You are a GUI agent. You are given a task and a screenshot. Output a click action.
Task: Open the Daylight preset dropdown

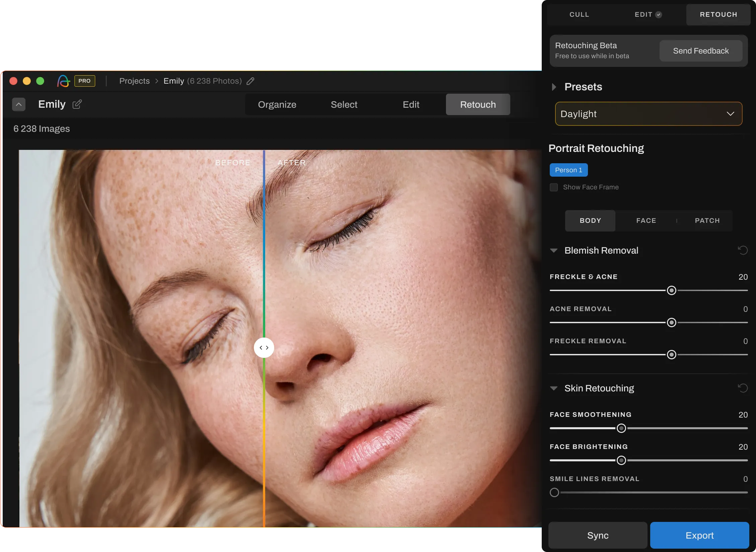click(648, 114)
